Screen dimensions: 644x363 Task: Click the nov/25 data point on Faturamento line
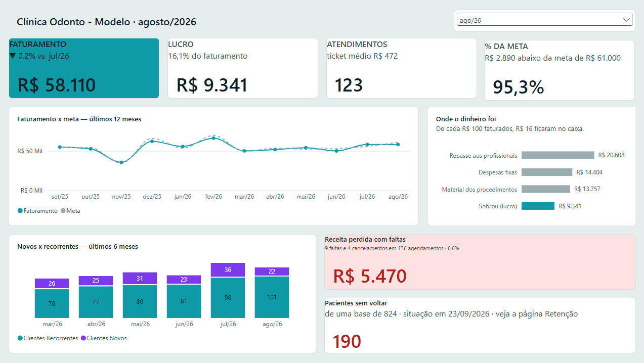click(121, 162)
